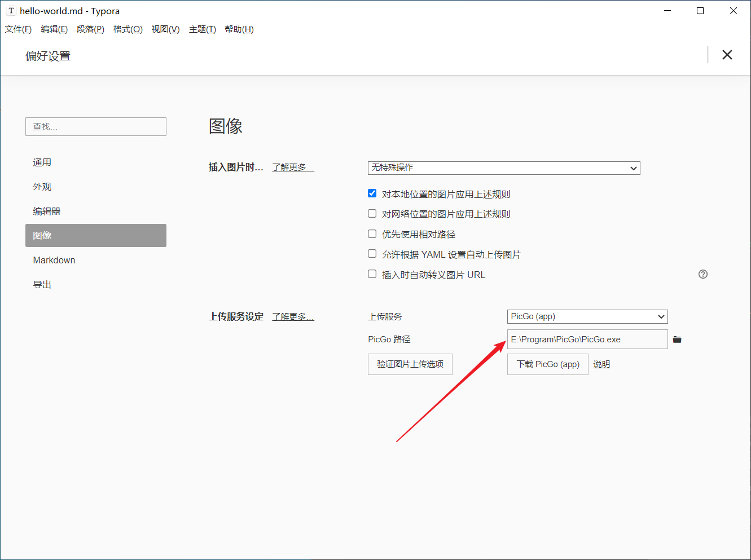Screen dimensions: 751x560
Task: Expand the PicGo (app) upload service dropdown
Action: point(587,316)
